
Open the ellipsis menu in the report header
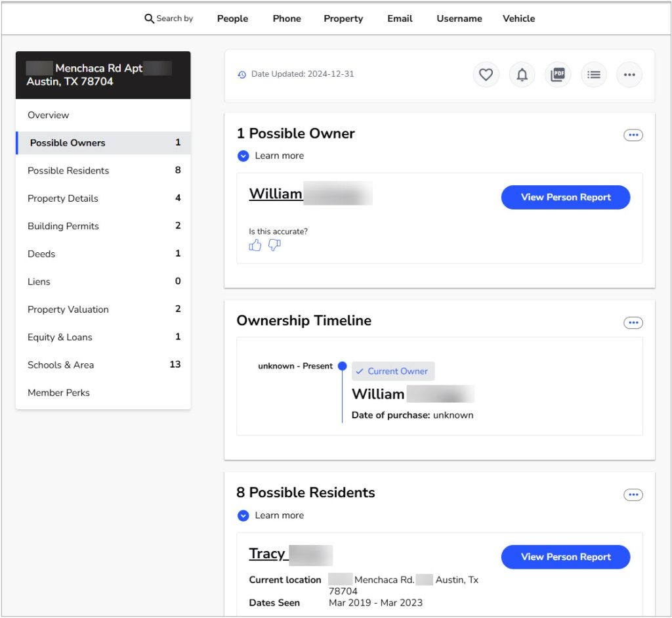point(629,74)
